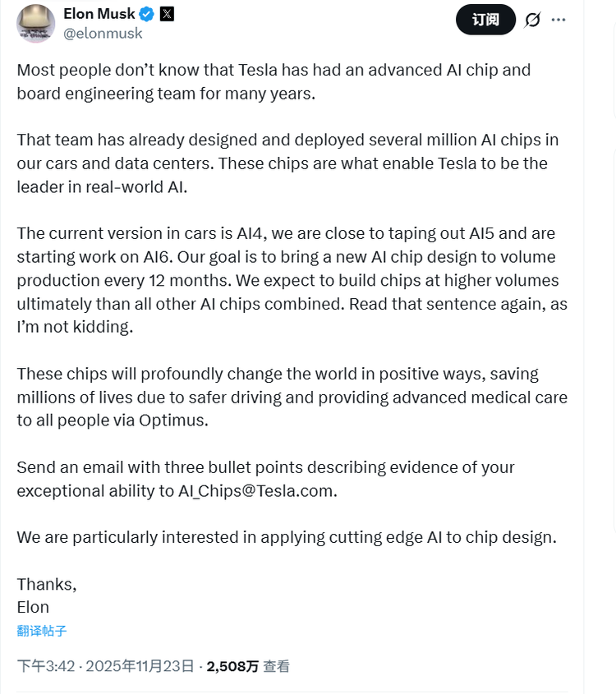Click the X affiliation badge icon
The image size is (616, 694).
pos(166,14)
